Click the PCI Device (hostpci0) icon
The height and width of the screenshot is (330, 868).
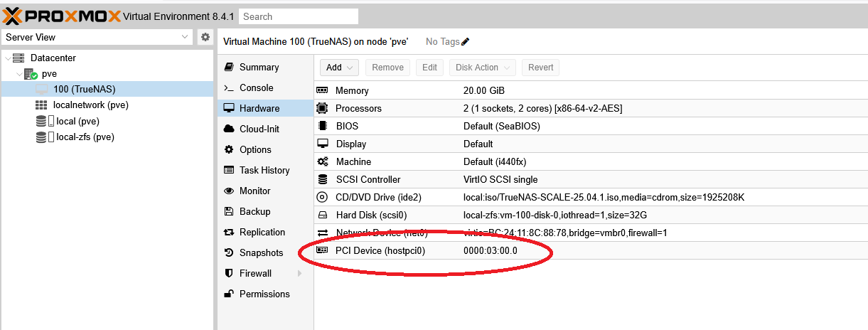click(x=322, y=250)
